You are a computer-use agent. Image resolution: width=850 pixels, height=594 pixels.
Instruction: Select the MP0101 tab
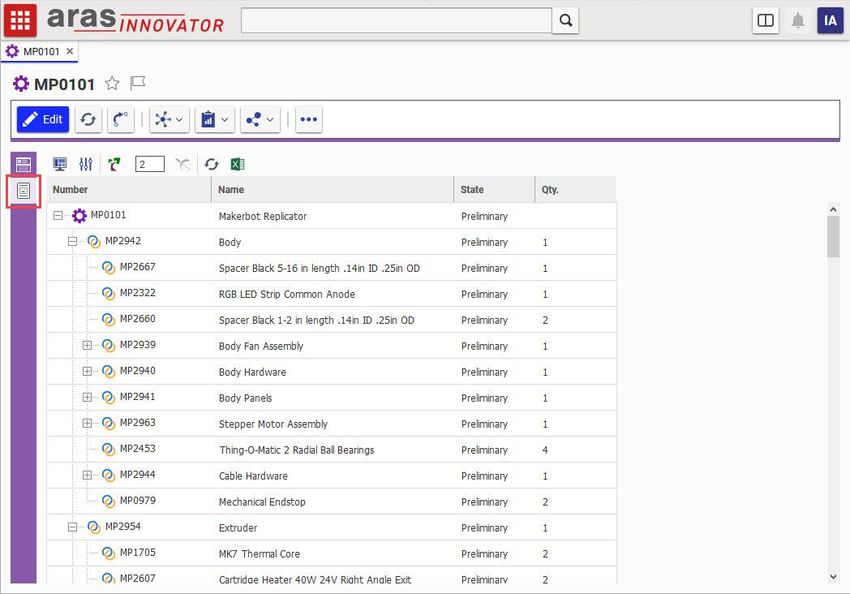(39, 51)
